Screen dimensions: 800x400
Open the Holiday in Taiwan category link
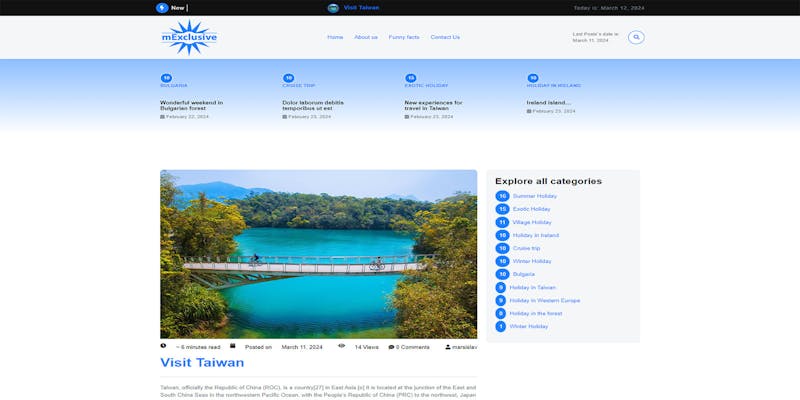[533, 288]
